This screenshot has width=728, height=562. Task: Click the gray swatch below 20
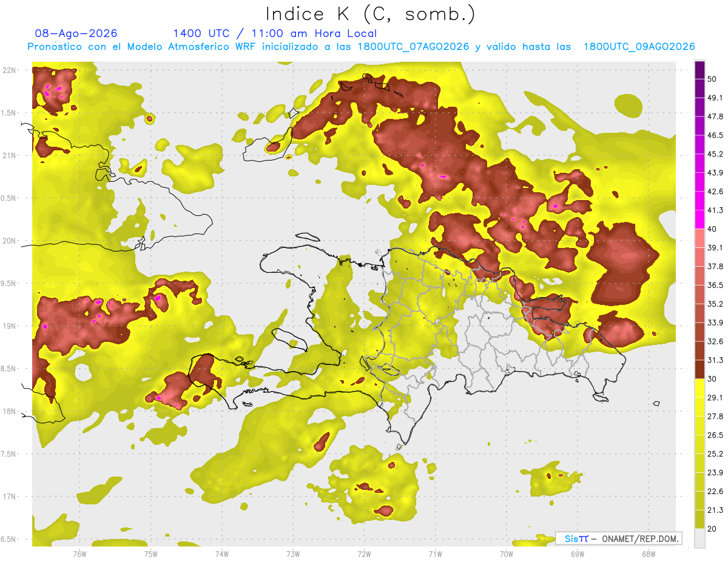click(x=699, y=538)
